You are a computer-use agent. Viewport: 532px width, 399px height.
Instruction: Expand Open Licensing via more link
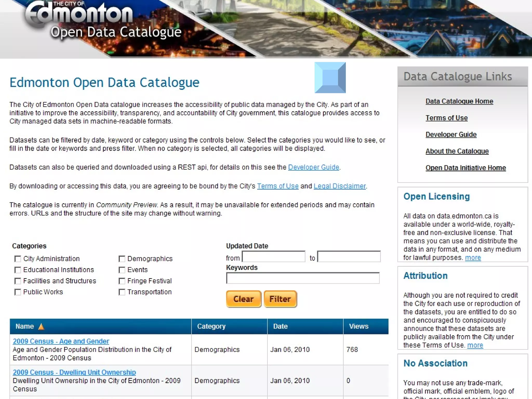click(473, 258)
